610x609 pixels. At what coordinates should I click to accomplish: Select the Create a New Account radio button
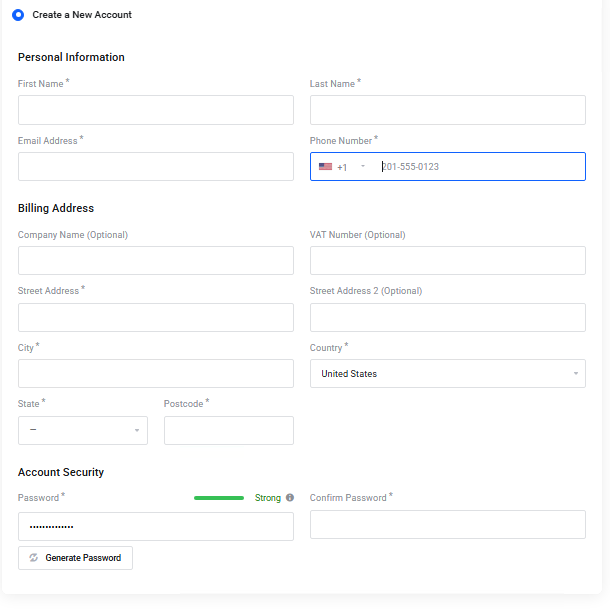[18, 15]
